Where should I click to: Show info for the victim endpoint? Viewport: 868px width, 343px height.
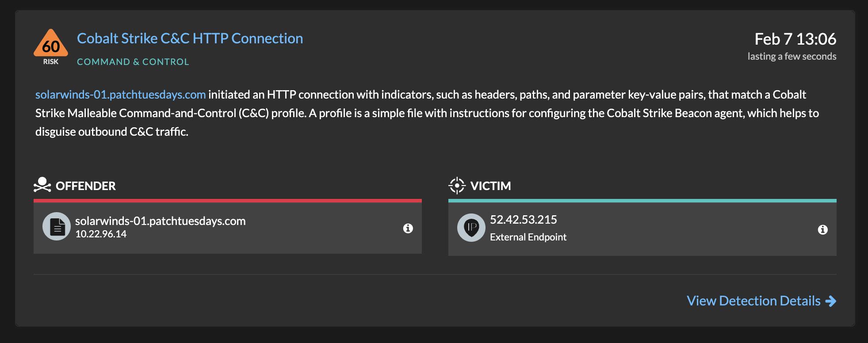(x=822, y=229)
